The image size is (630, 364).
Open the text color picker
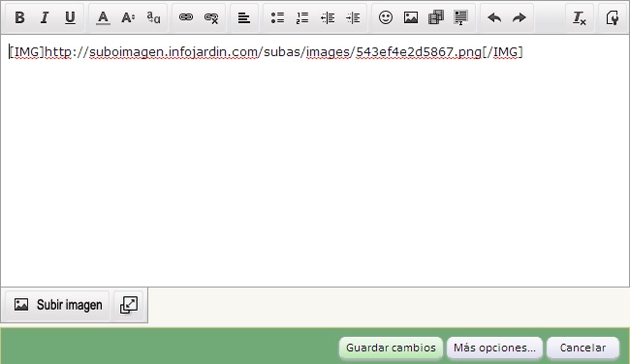103,17
